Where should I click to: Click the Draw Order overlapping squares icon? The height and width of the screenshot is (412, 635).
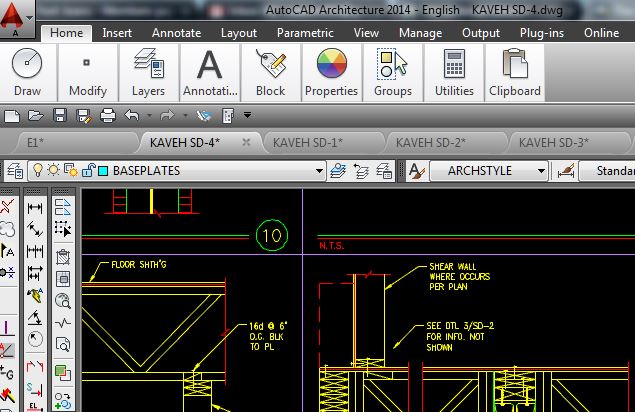(x=63, y=373)
